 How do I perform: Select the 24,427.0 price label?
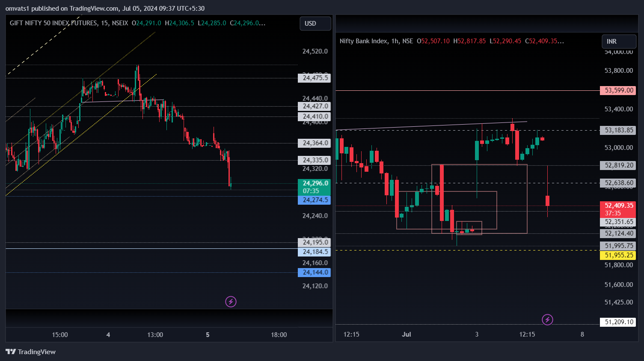tap(315, 106)
